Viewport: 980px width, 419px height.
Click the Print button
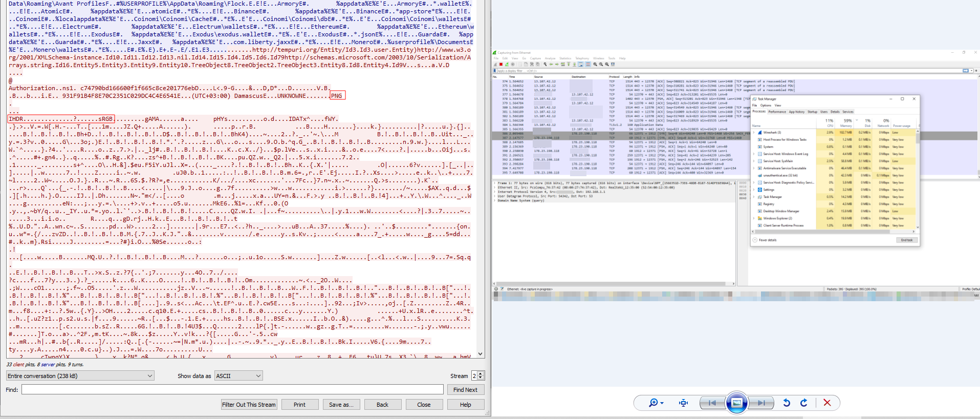[x=299, y=405]
